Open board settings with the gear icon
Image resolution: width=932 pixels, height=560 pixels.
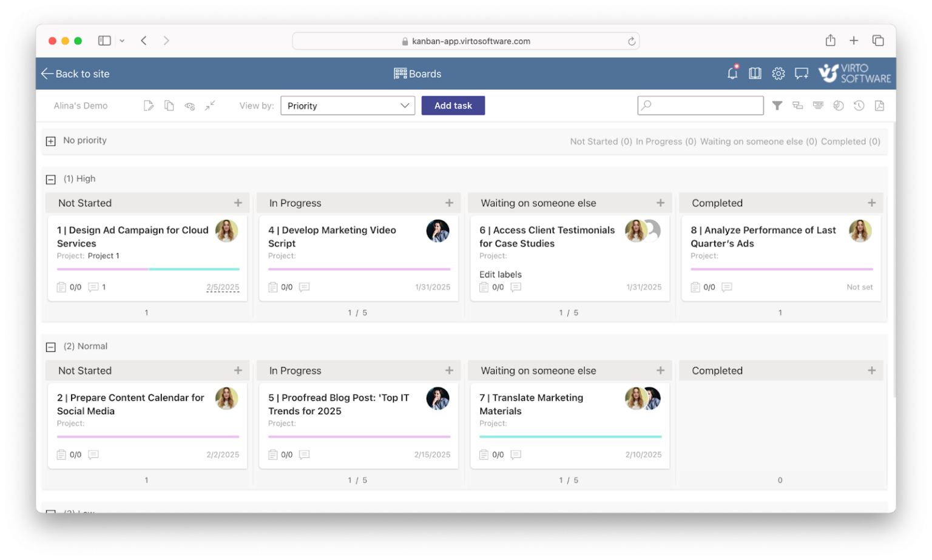coord(778,73)
